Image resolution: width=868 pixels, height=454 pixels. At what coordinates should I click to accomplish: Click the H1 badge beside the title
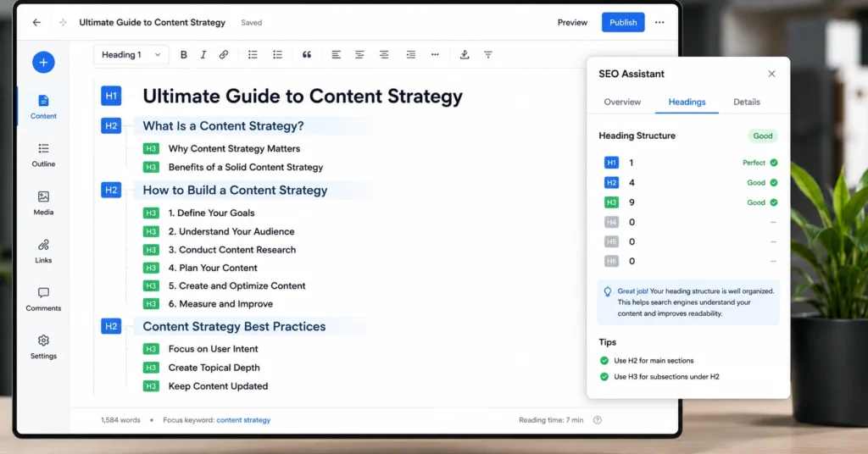pos(111,96)
